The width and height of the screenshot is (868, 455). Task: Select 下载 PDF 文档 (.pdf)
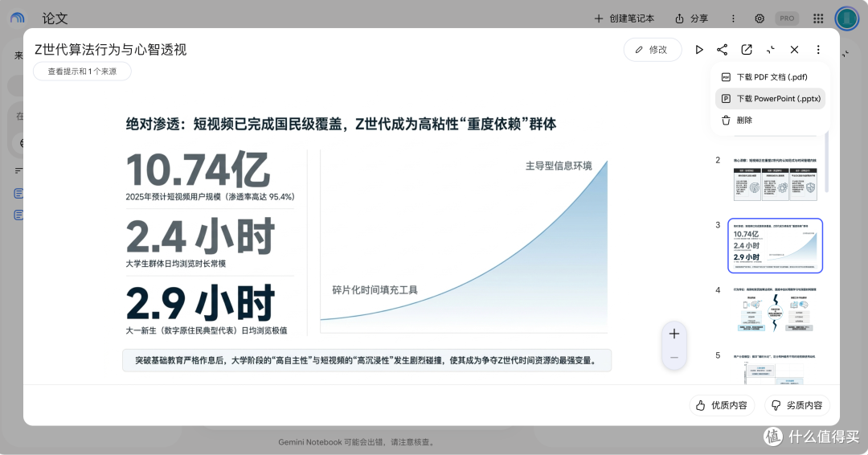pyautogui.click(x=770, y=77)
